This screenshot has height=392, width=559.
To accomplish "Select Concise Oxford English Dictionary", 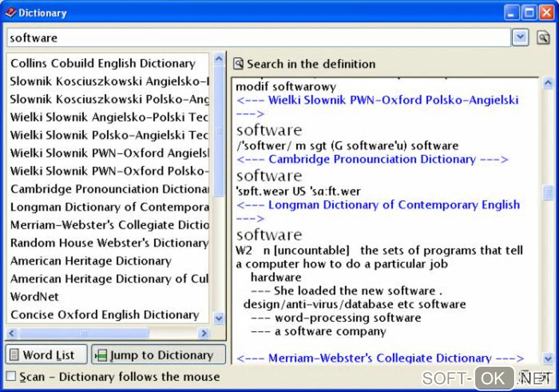I will click(107, 315).
